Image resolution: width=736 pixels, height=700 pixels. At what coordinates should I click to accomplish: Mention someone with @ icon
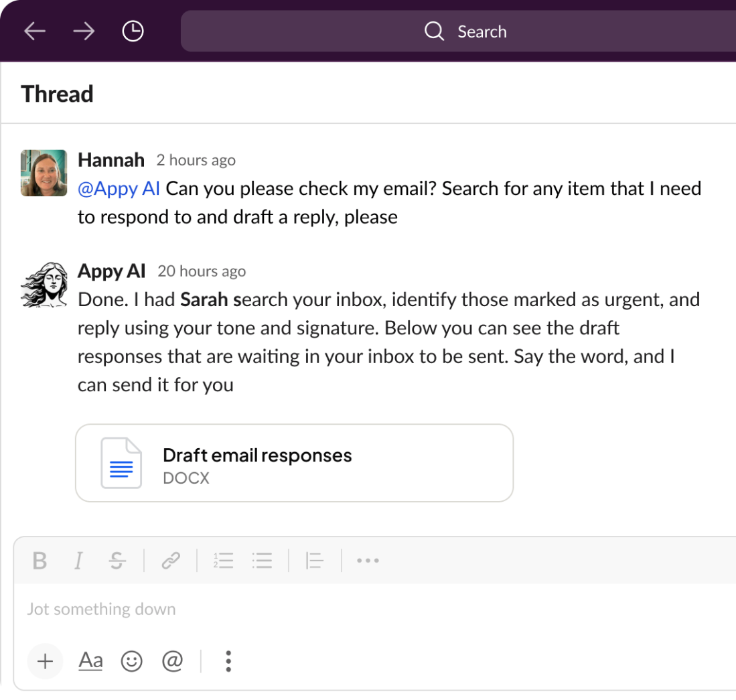coord(172,662)
